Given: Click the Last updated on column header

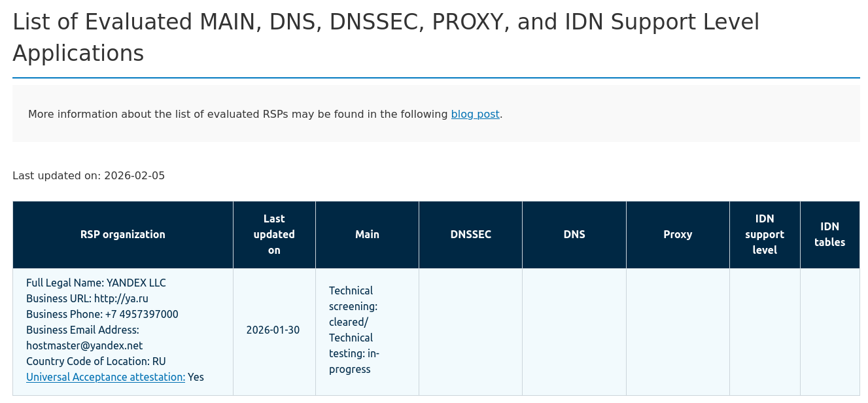Looking at the screenshot, I should [x=274, y=234].
